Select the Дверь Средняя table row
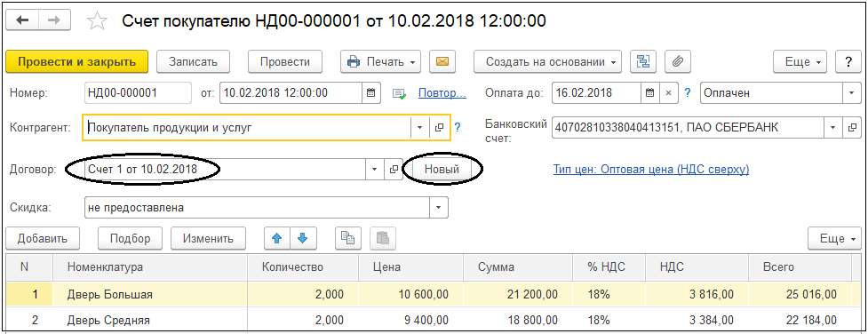The width and height of the screenshot is (868, 334). [429, 320]
